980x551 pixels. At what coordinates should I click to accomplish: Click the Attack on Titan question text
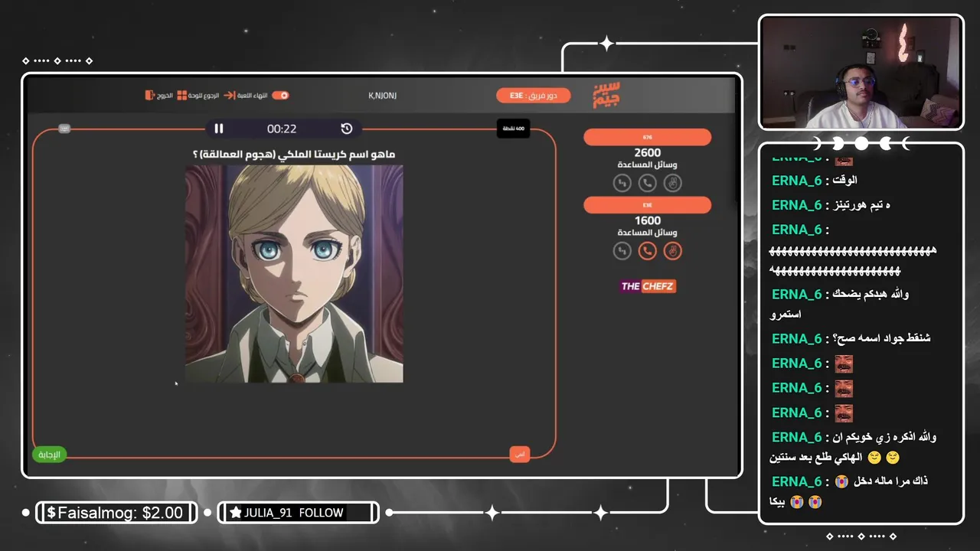[x=294, y=154]
